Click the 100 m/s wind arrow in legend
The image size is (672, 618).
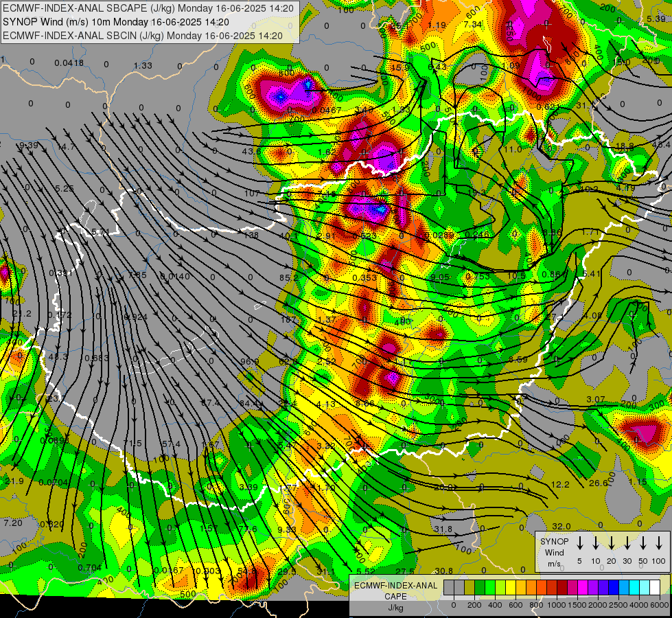tap(659, 543)
